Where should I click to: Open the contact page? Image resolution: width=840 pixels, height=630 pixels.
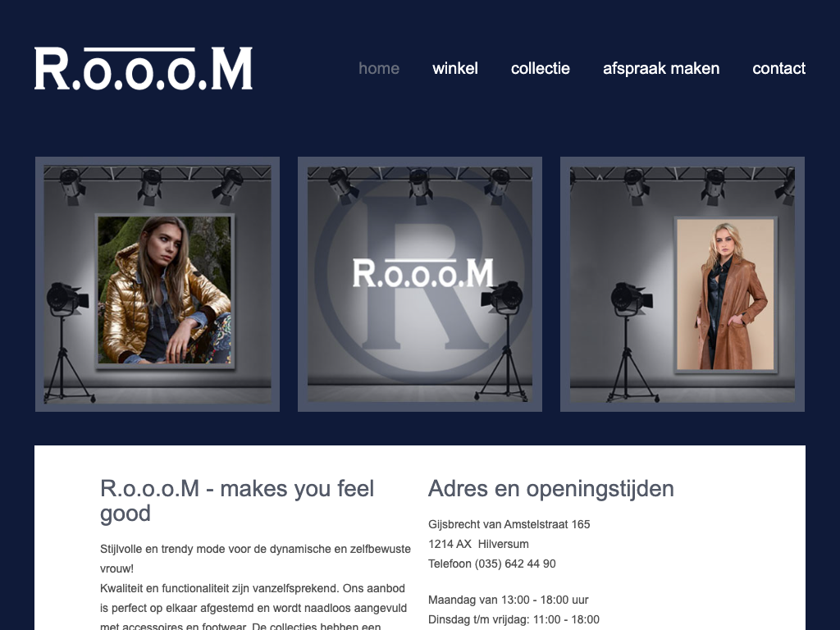[x=778, y=69]
